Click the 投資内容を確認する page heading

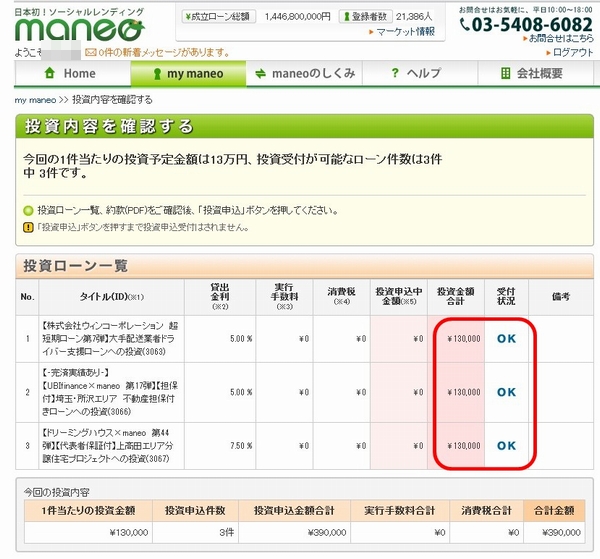109,126
